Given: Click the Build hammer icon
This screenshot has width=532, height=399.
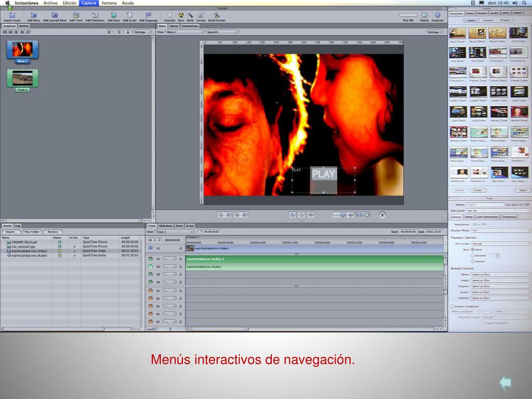Looking at the screenshot, I should point(190,15).
